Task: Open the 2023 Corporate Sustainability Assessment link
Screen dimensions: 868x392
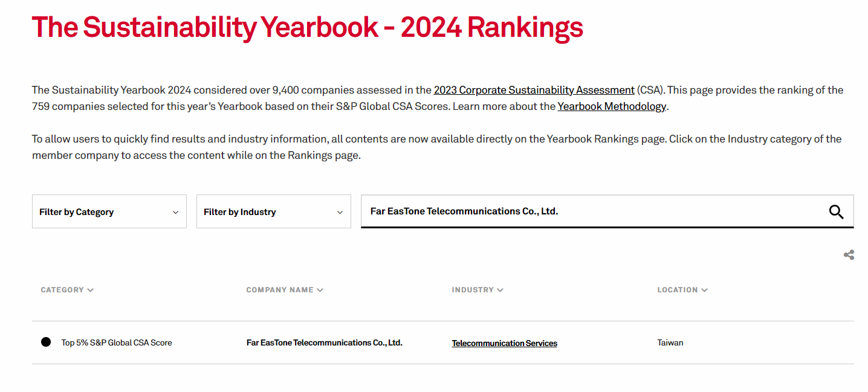Action: pos(534,90)
